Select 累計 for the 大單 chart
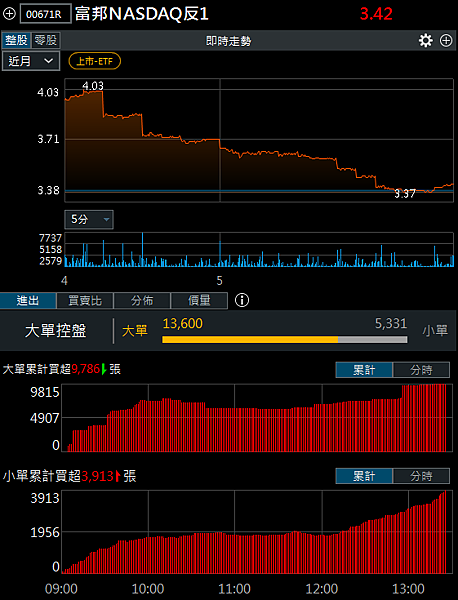The width and height of the screenshot is (458, 600). click(364, 370)
